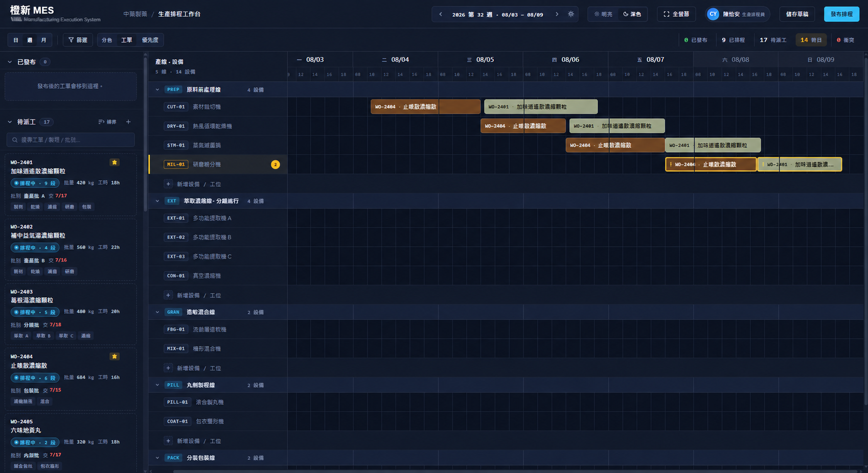Open the 篩選 filter funnel button
Image resolution: width=868 pixels, height=473 pixels.
78,40
